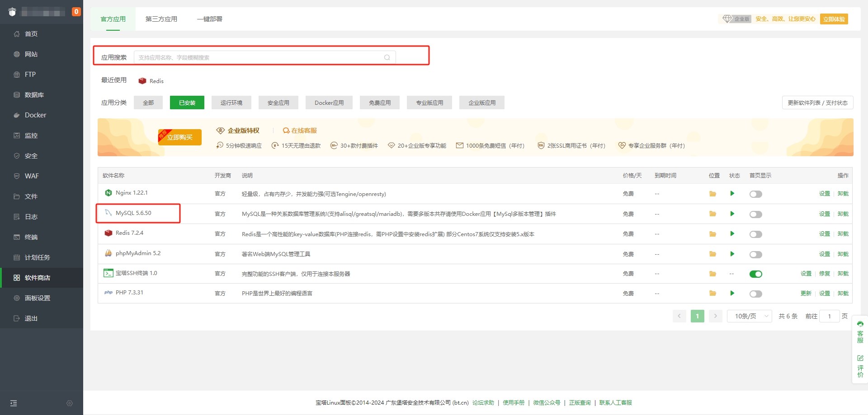
Task: Click the Redis running status play icon
Action: point(732,234)
